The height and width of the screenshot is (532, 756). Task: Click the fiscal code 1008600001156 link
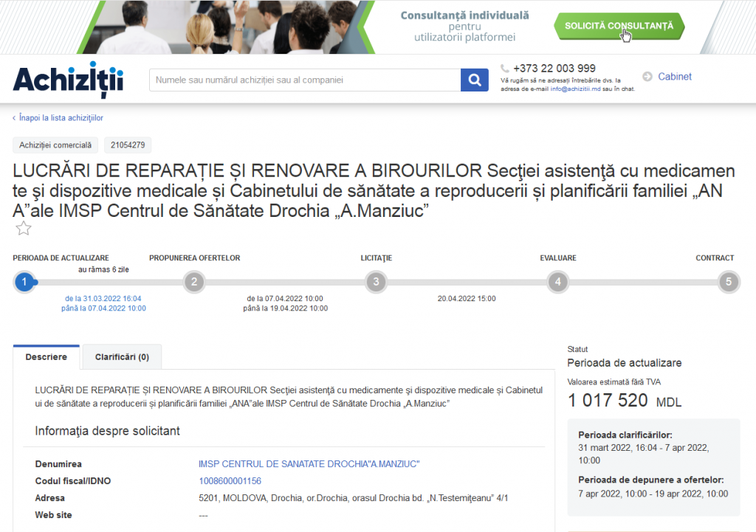coord(230,481)
